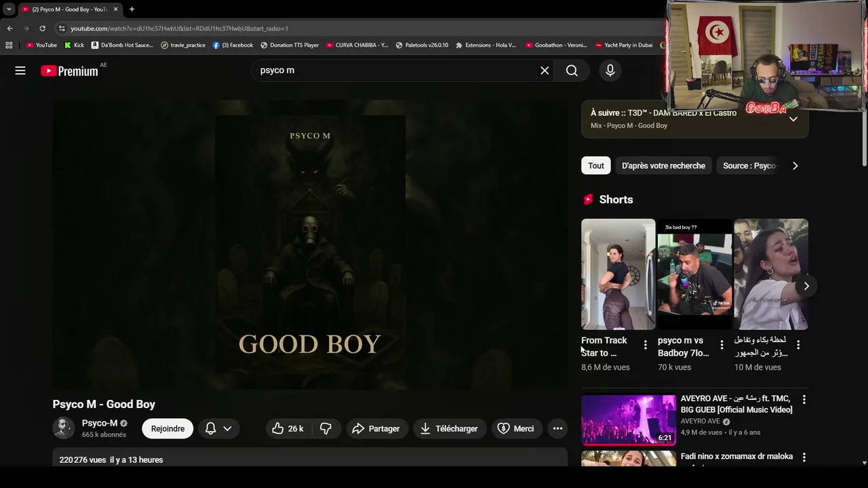Go back with browser back arrow

tap(9, 28)
